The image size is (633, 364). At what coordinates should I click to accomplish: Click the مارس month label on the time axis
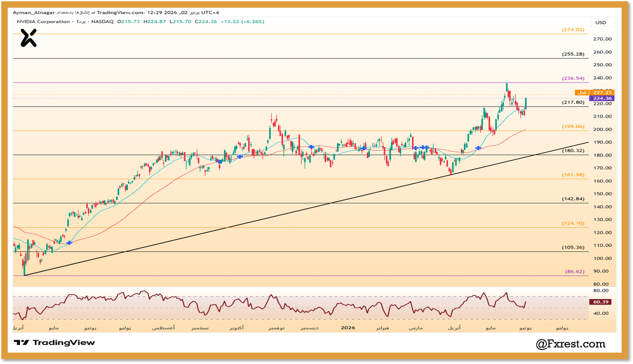[416, 328]
